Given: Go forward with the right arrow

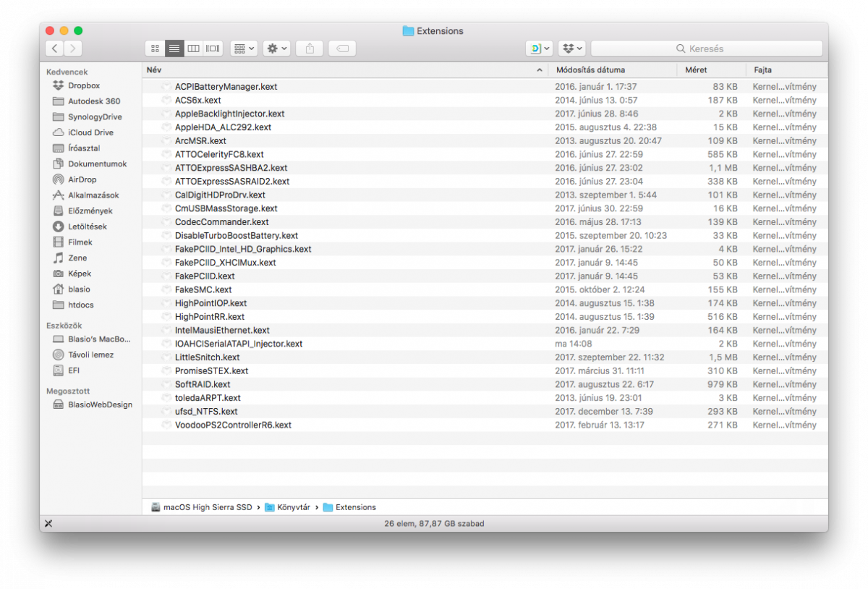Looking at the screenshot, I should (72, 48).
